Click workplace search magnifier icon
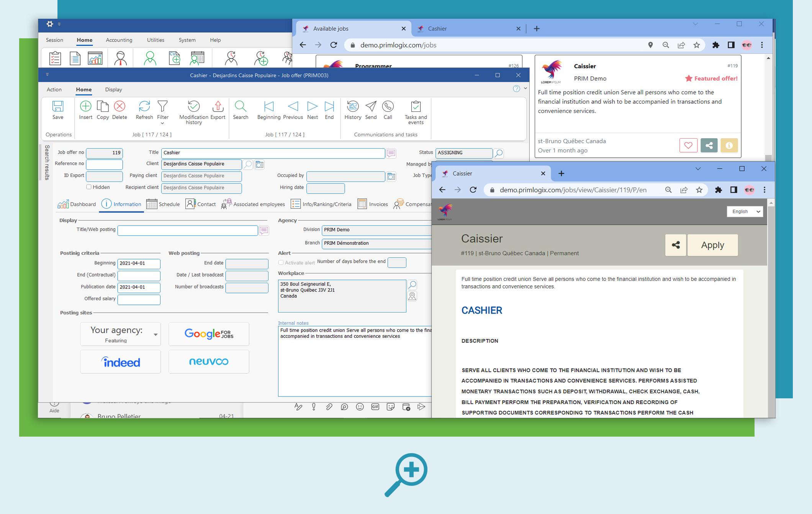 412,285
